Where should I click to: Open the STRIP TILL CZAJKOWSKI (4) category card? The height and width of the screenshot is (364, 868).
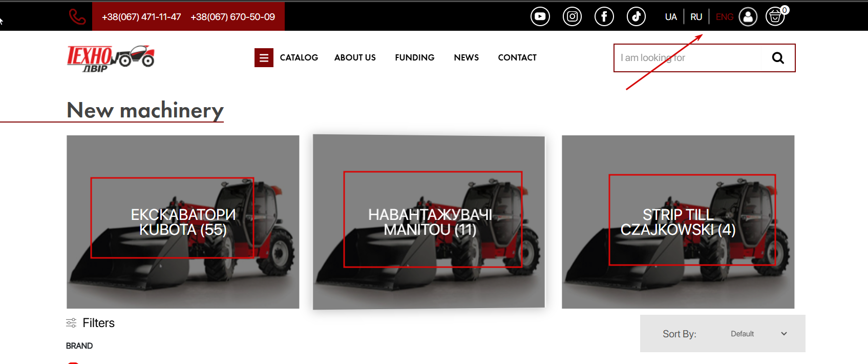click(678, 222)
